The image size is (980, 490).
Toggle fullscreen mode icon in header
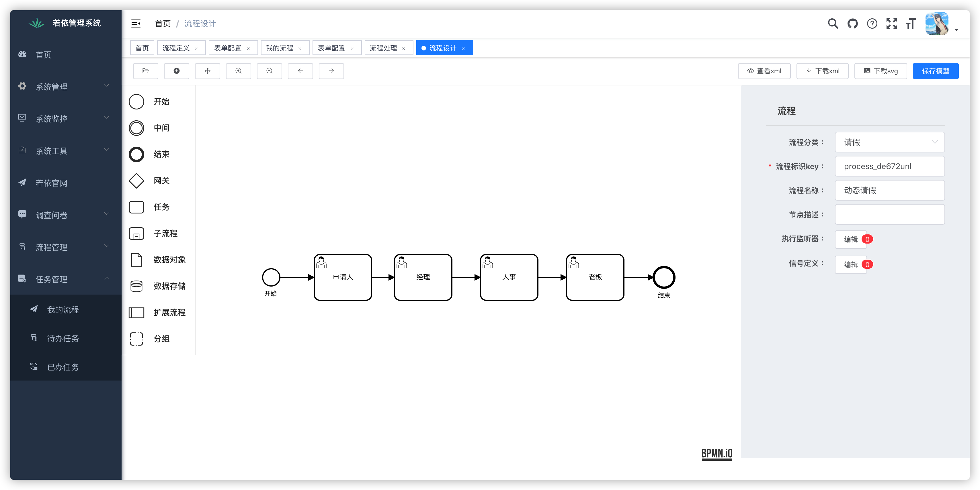tap(891, 24)
